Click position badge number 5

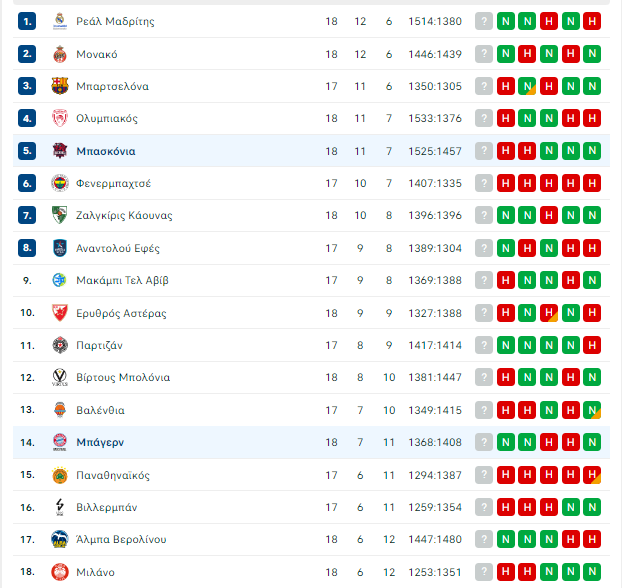tap(27, 151)
